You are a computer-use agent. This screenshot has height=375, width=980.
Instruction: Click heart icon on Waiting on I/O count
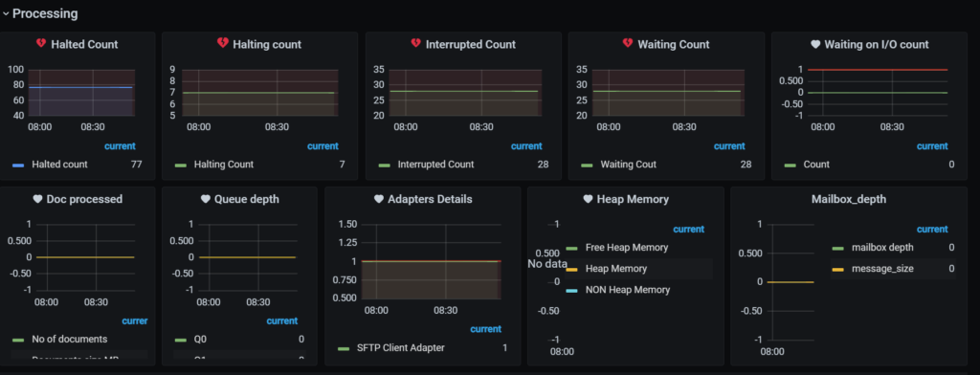point(815,44)
